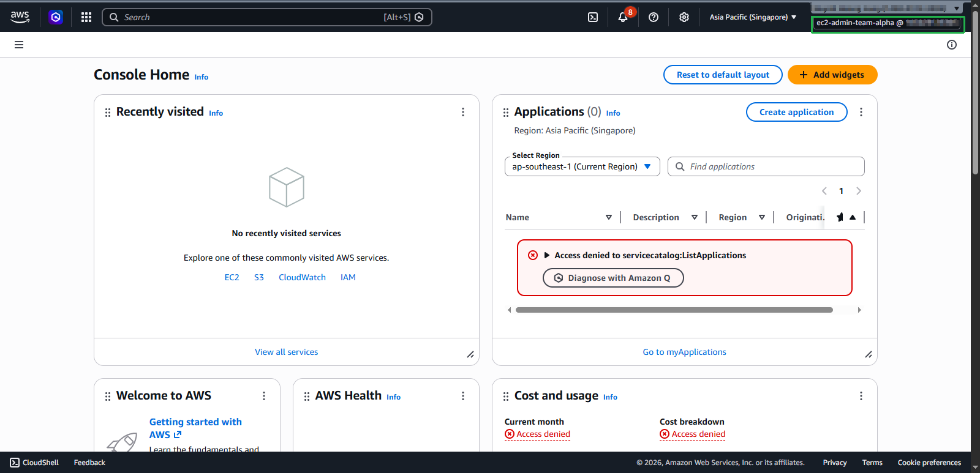Screen dimensions: 980x473
Task: Grab the Welcome to AWS drag handle
Action: pyautogui.click(x=108, y=397)
